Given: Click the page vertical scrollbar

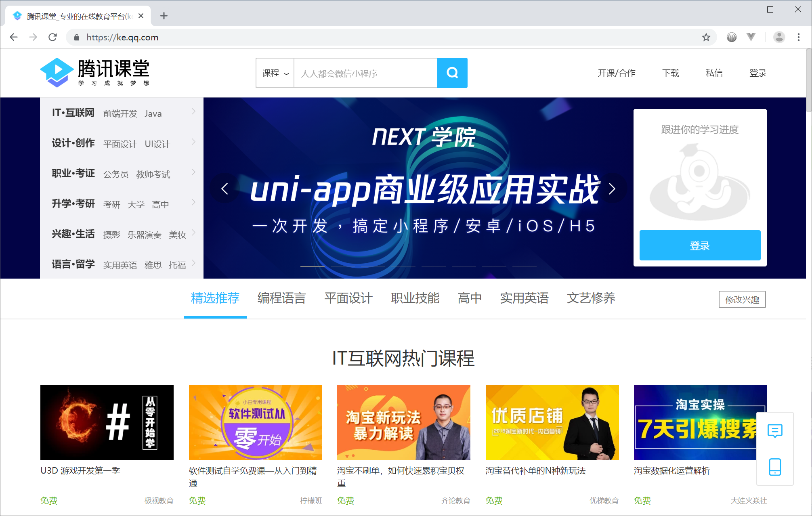Looking at the screenshot, I should 808,81.
